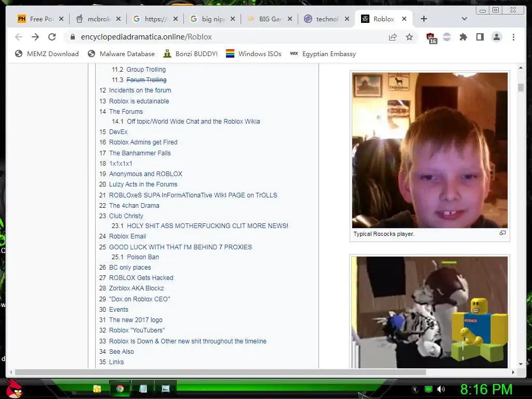Jump to Anonymous and ROBLOX

point(145,174)
